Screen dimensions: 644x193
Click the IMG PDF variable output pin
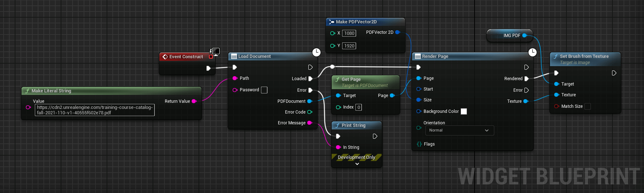tap(524, 36)
